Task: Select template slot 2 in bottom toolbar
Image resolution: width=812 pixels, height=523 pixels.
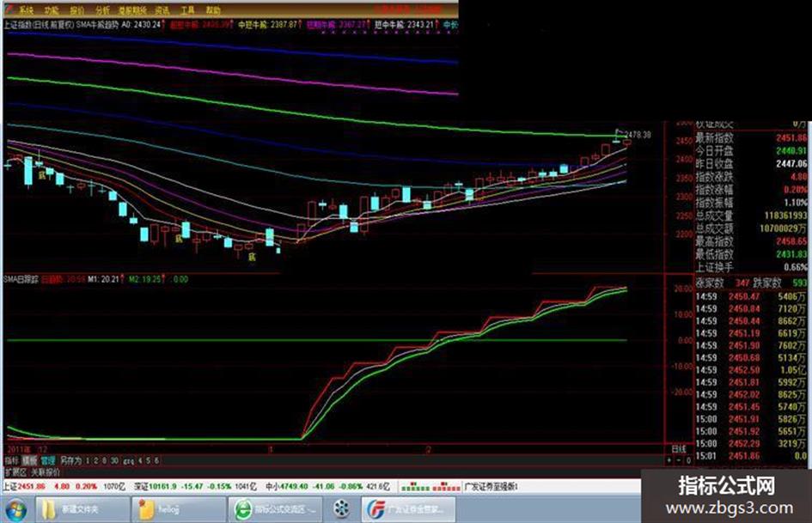Action: 96,460
